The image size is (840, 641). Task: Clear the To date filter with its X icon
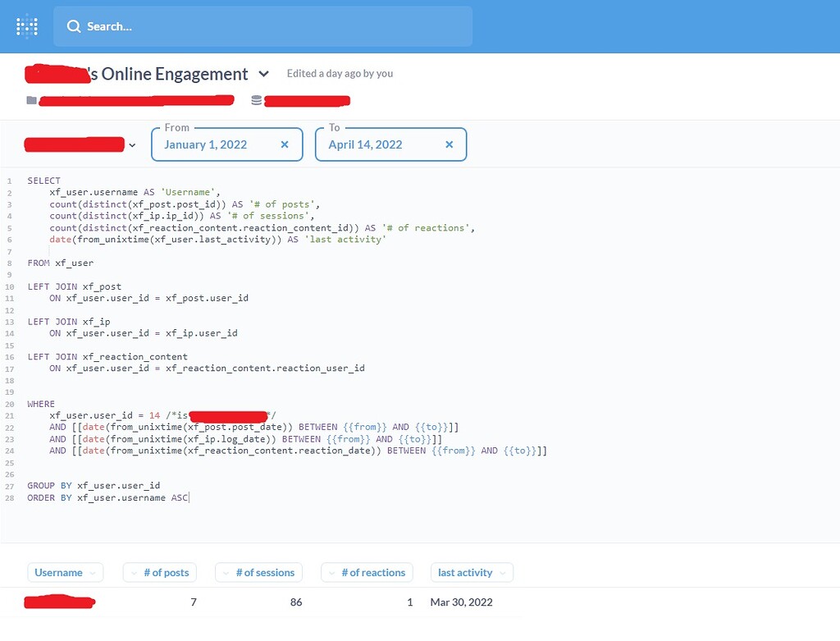449,144
